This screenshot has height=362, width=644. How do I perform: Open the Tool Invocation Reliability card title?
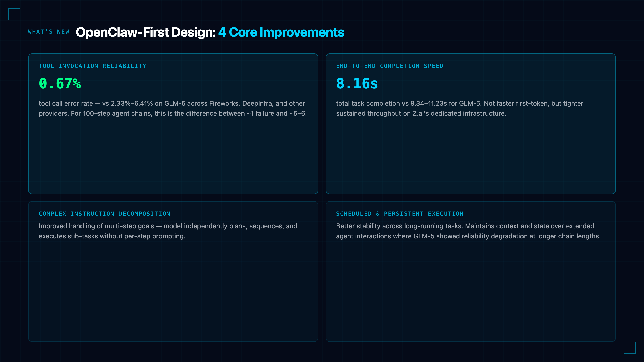tap(92, 66)
